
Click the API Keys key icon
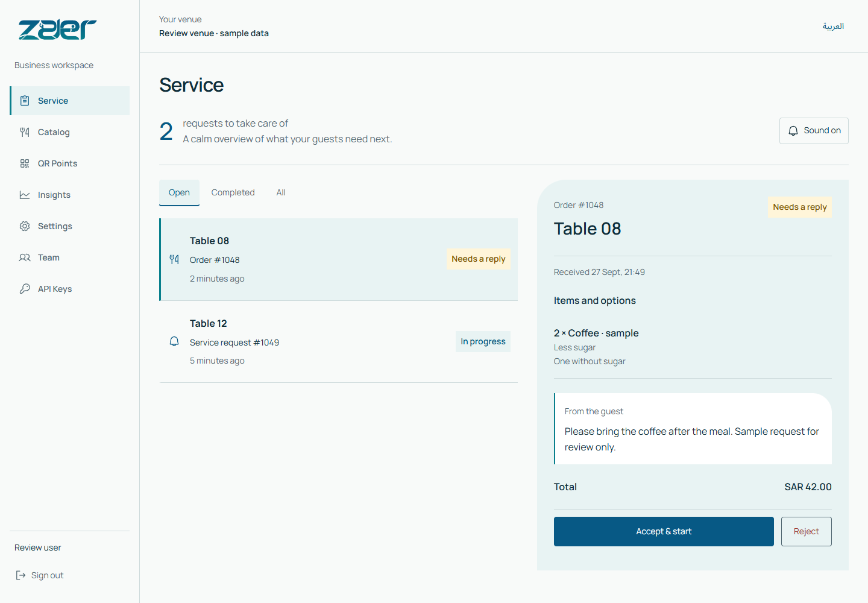pyautogui.click(x=25, y=289)
